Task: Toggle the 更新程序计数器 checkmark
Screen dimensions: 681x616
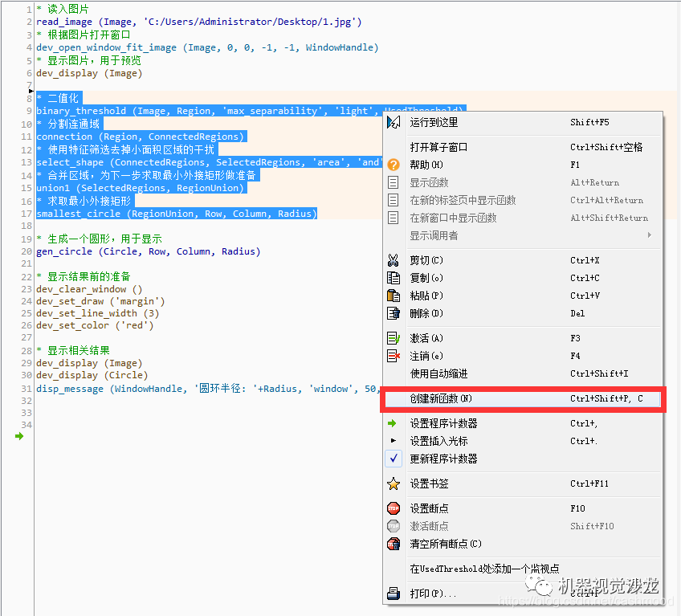Action: point(394,459)
